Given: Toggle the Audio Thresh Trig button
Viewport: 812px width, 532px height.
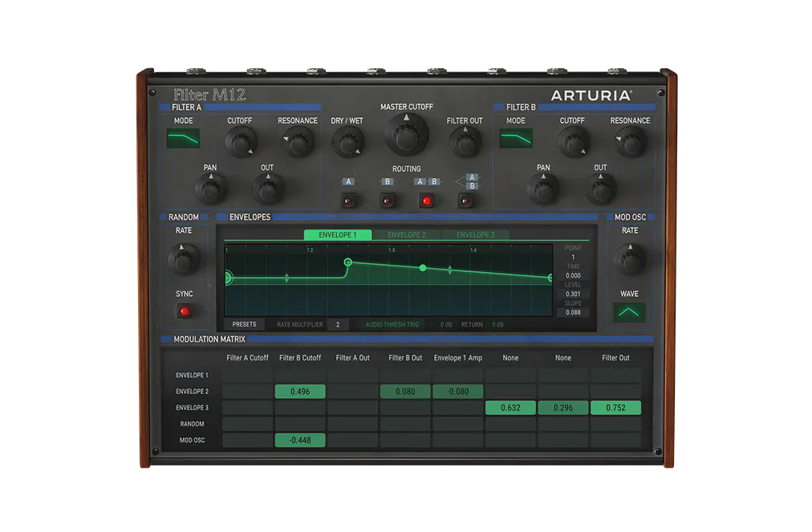Looking at the screenshot, I should [x=392, y=324].
